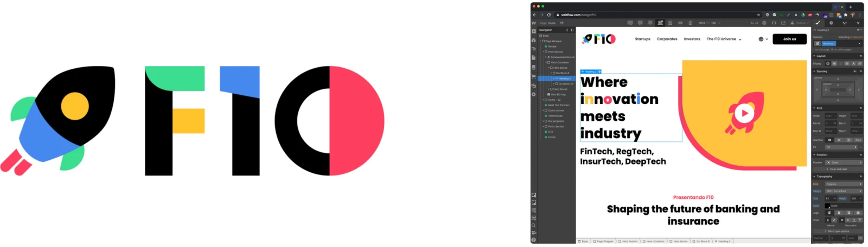Image resolution: width=868 pixels, height=247 pixels.
Task: Set overflow to visible with eye icon
Action: (x=829, y=140)
